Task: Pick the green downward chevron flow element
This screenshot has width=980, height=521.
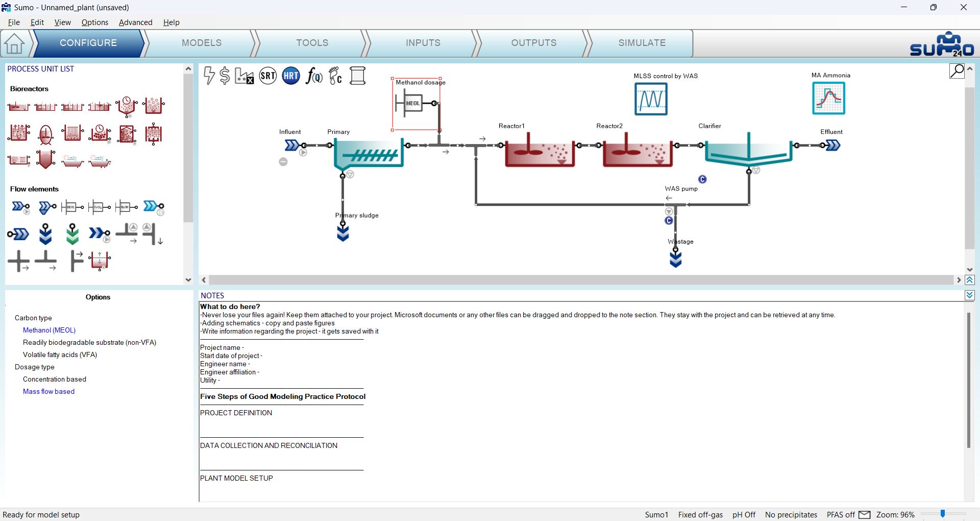Action: 72,234
